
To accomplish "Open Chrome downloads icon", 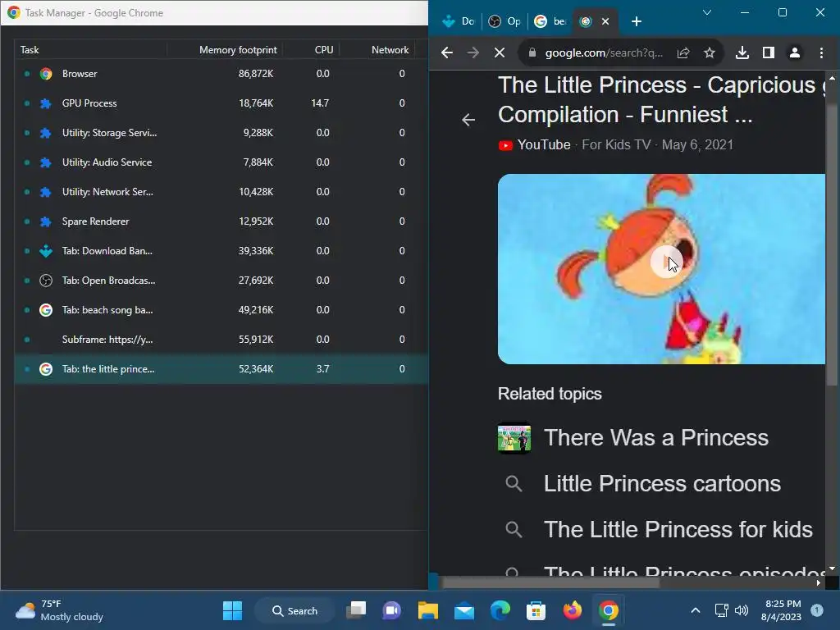I will [742, 52].
